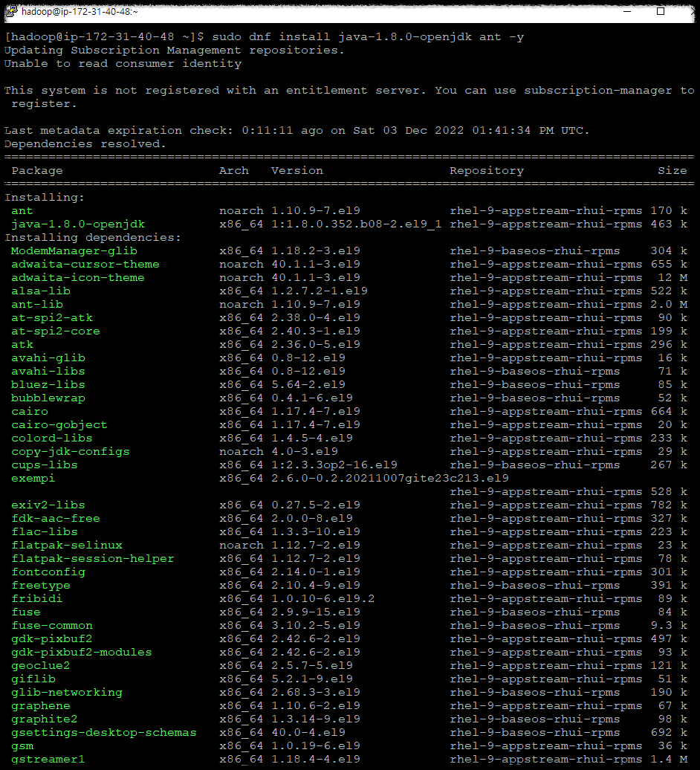Click the 'Installing dependencies:' section label
700x770 pixels.
click(x=93, y=237)
